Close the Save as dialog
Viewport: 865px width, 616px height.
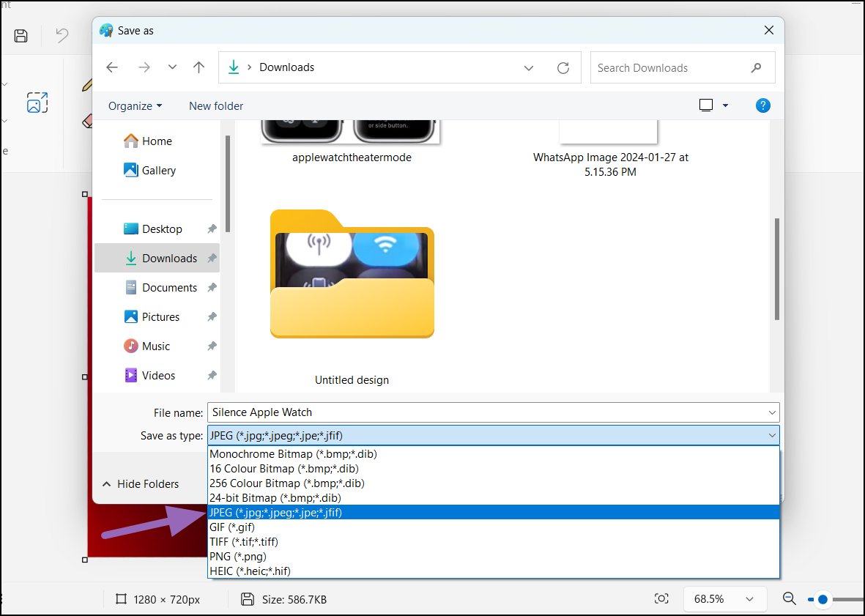769,30
